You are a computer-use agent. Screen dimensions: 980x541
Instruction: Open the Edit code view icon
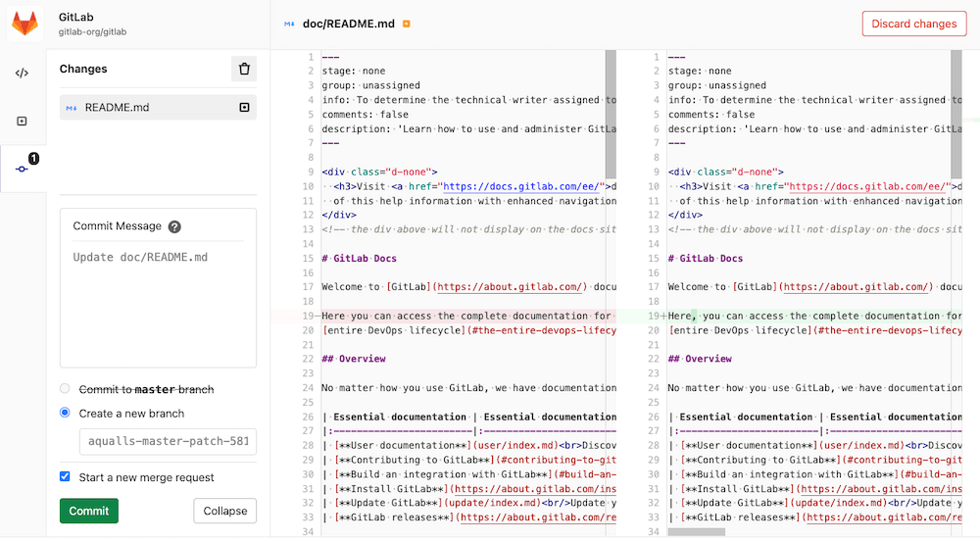(22, 73)
